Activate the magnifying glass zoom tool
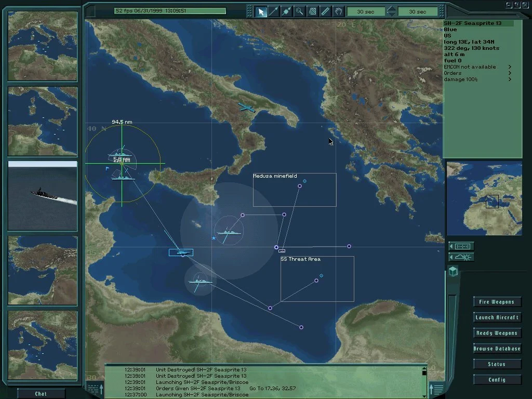This screenshot has width=532, height=399. pos(300,11)
